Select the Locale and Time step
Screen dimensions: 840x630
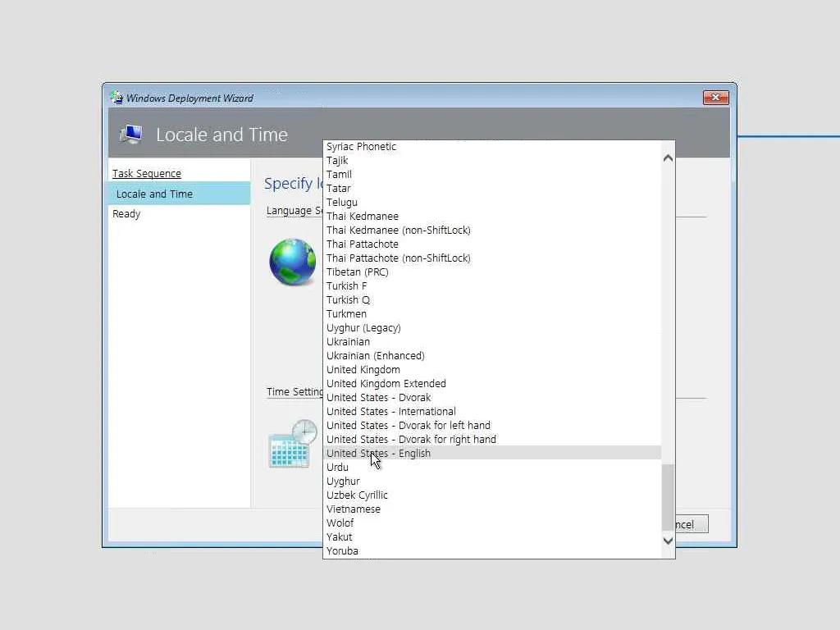tap(180, 194)
